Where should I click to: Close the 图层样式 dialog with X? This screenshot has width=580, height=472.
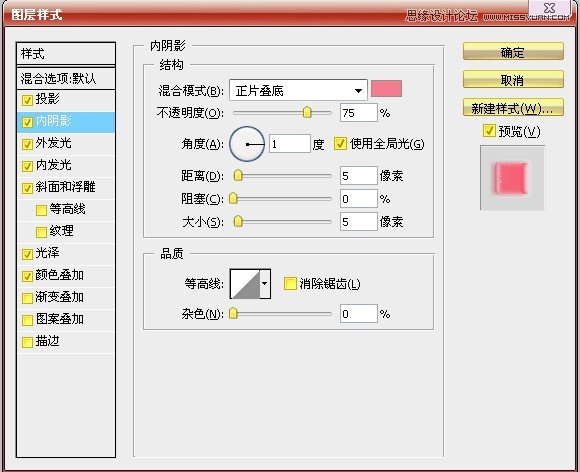[550, 7]
